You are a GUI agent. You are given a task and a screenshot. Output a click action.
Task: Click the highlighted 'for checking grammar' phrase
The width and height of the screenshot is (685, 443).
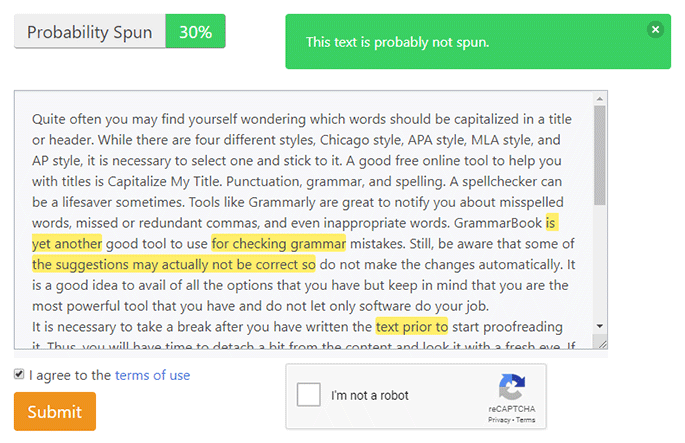tap(278, 243)
